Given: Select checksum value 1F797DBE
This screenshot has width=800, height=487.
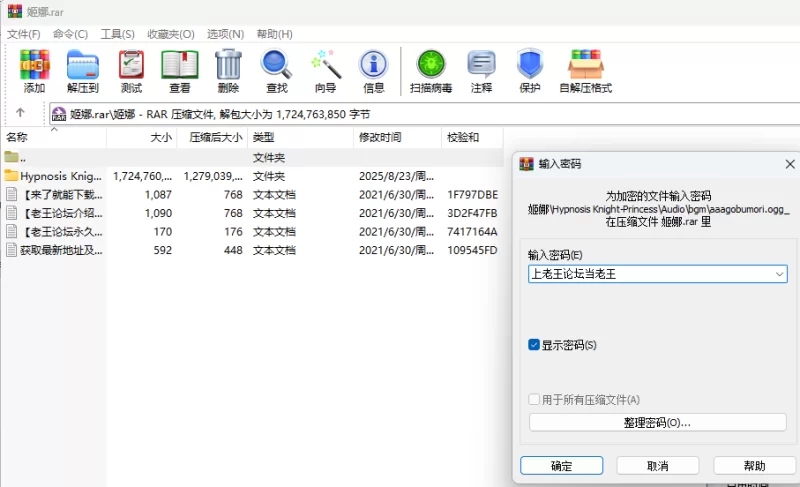Looking at the screenshot, I should [x=472, y=195].
